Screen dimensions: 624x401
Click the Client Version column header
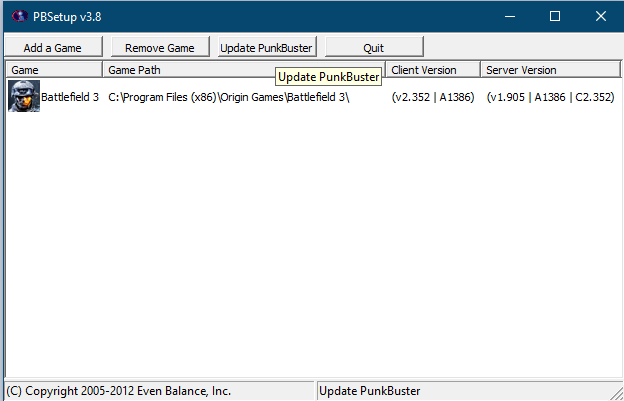(433, 70)
